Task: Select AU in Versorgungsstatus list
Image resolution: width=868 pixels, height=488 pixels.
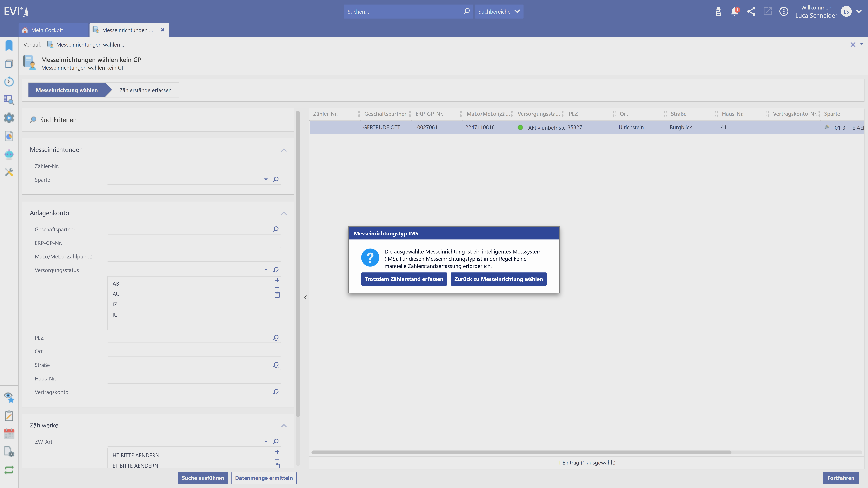Action: (x=116, y=294)
